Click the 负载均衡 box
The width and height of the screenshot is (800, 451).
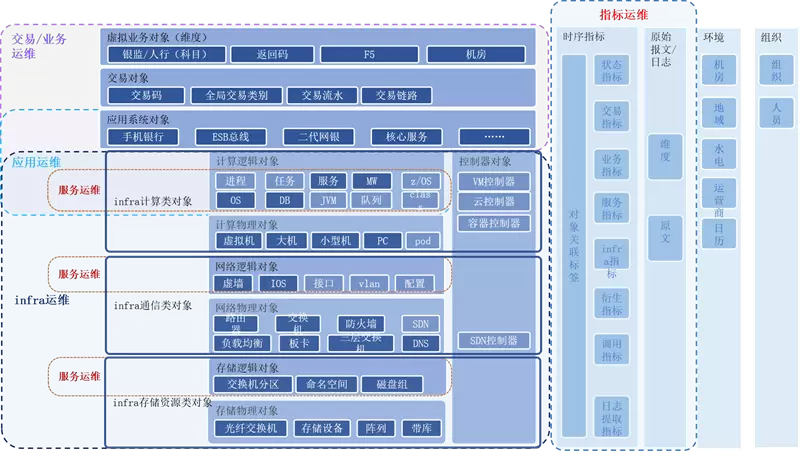tap(241, 343)
